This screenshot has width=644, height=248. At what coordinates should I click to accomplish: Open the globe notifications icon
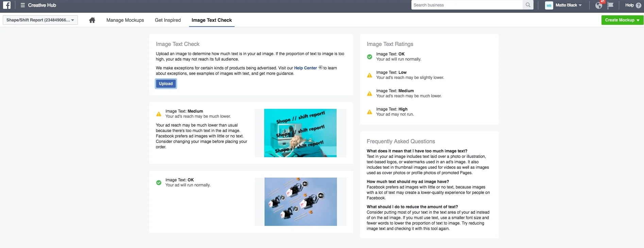pos(599,5)
